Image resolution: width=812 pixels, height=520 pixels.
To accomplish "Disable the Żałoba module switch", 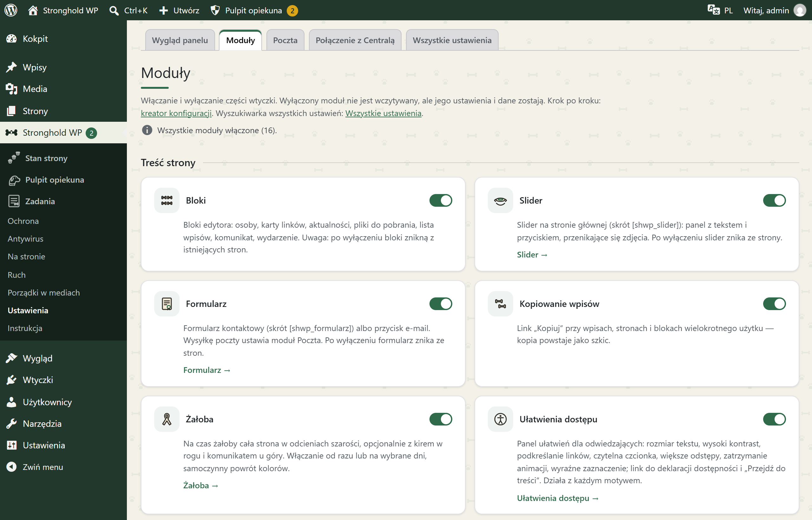I will pyautogui.click(x=441, y=419).
